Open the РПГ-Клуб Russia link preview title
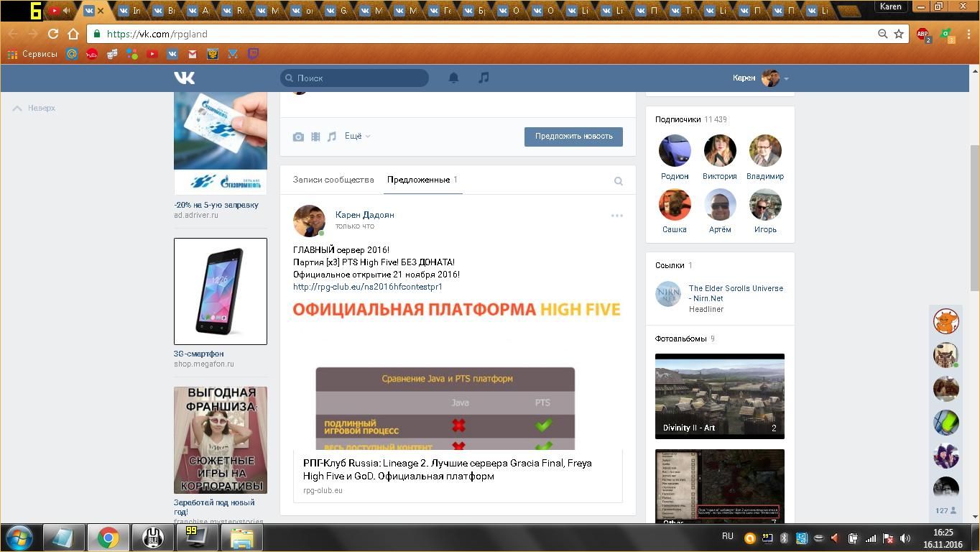The image size is (980, 552). (448, 469)
